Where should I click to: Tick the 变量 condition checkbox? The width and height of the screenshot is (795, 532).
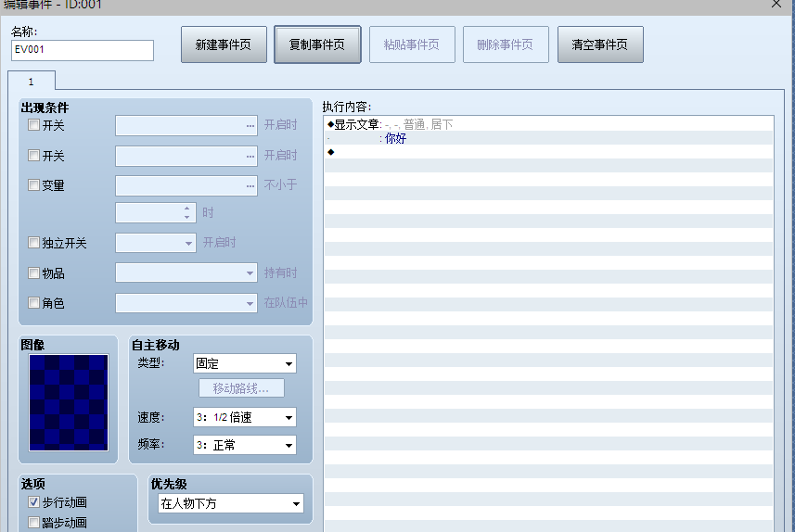coord(33,185)
